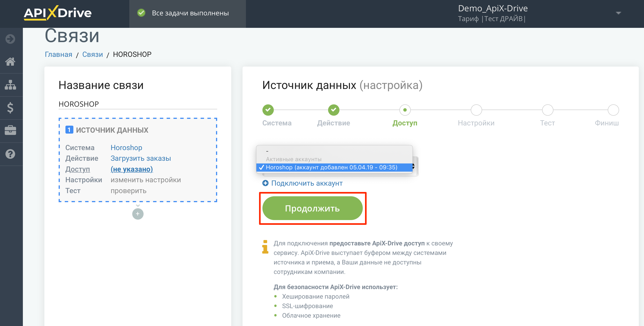Viewport: 644px width, 326px height.
Task: Click the Тариф Тест ДРАЙВ text
Action: (x=492, y=19)
